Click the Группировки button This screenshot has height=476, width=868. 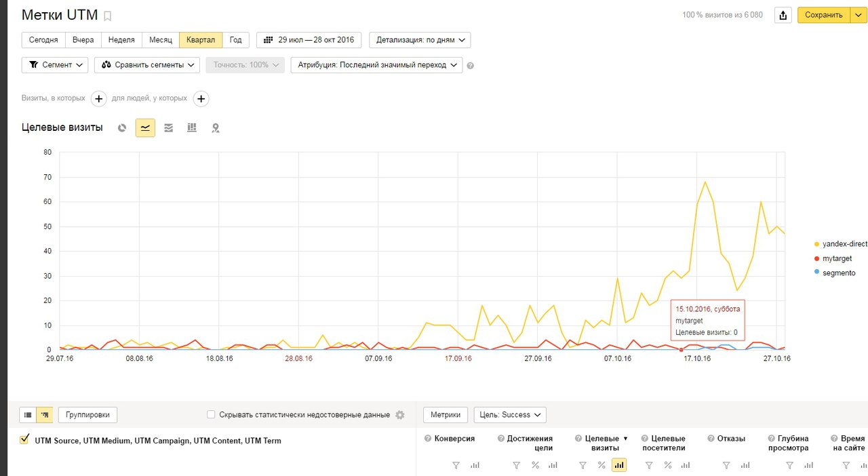88,415
